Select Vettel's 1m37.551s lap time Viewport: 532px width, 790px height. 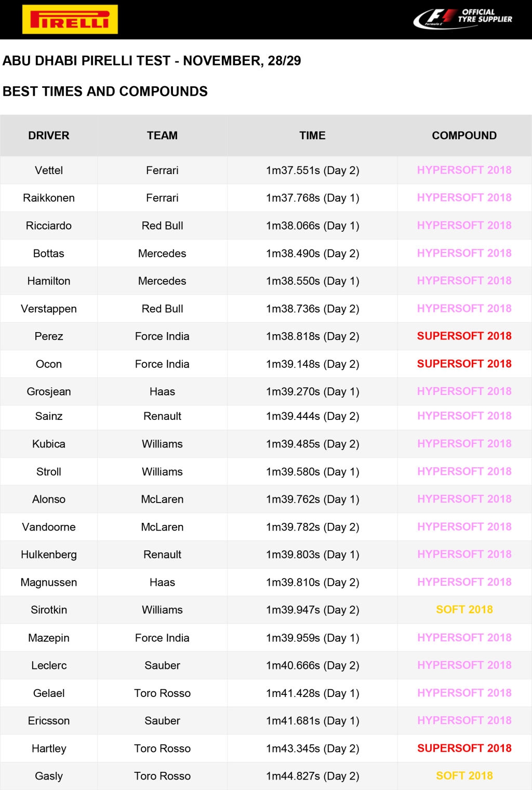click(x=312, y=170)
